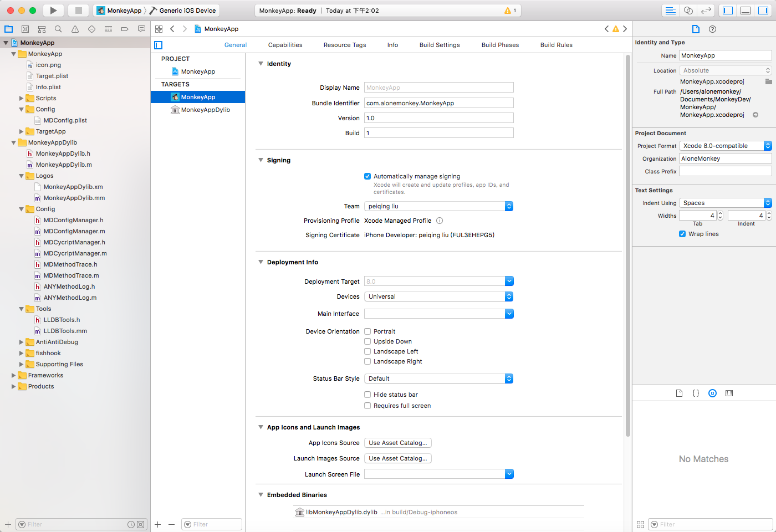Open the Breakpoint navigator
The height and width of the screenshot is (532, 776).
125,29
